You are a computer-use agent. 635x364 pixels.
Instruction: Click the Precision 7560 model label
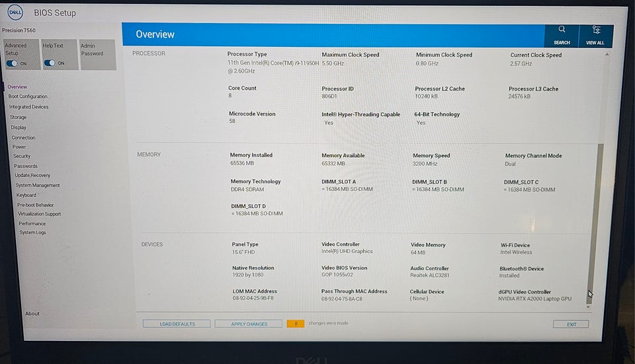click(x=19, y=30)
